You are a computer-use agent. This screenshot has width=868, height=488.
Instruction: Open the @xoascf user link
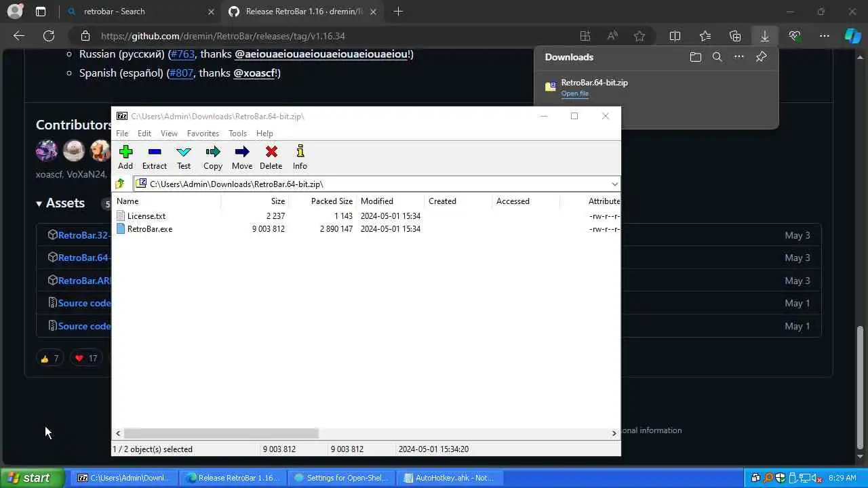(x=255, y=73)
